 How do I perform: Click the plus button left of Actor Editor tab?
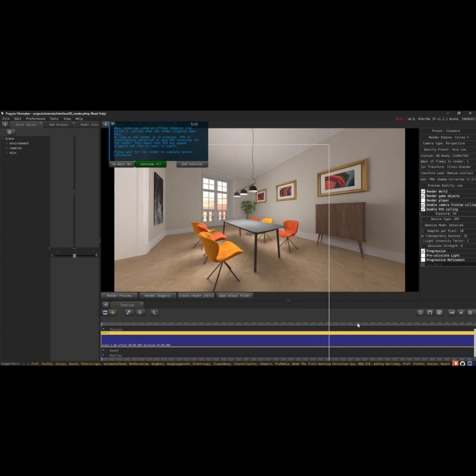click(x=5, y=124)
